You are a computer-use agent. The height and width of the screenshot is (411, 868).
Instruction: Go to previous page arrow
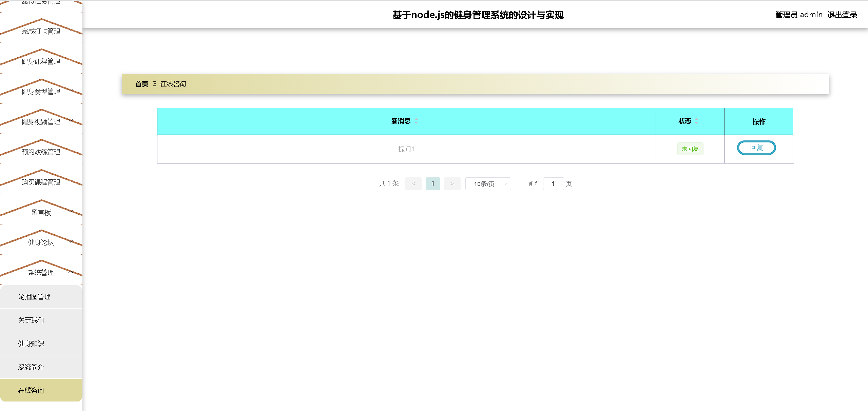coord(413,184)
